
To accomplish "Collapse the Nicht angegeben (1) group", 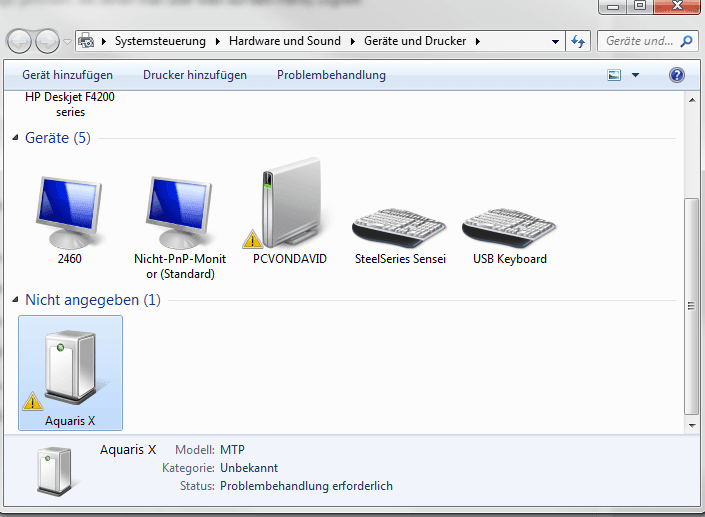I will pyautogui.click(x=15, y=299).
